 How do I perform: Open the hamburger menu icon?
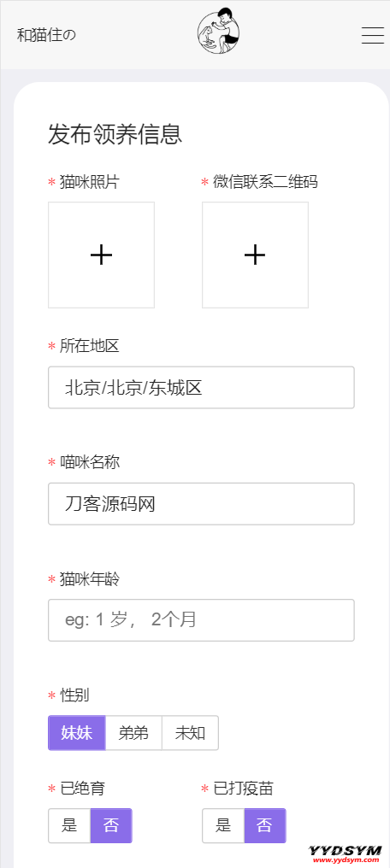pyautogui.click(x=373, y=35)
